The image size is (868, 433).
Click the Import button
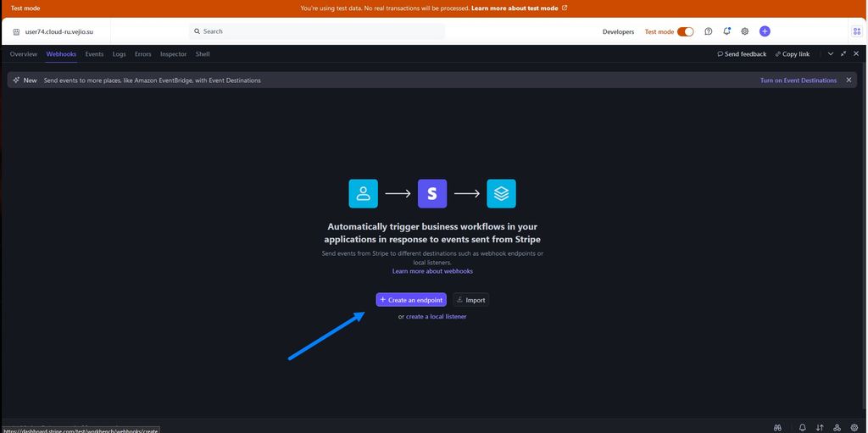(x=470, y=300)
